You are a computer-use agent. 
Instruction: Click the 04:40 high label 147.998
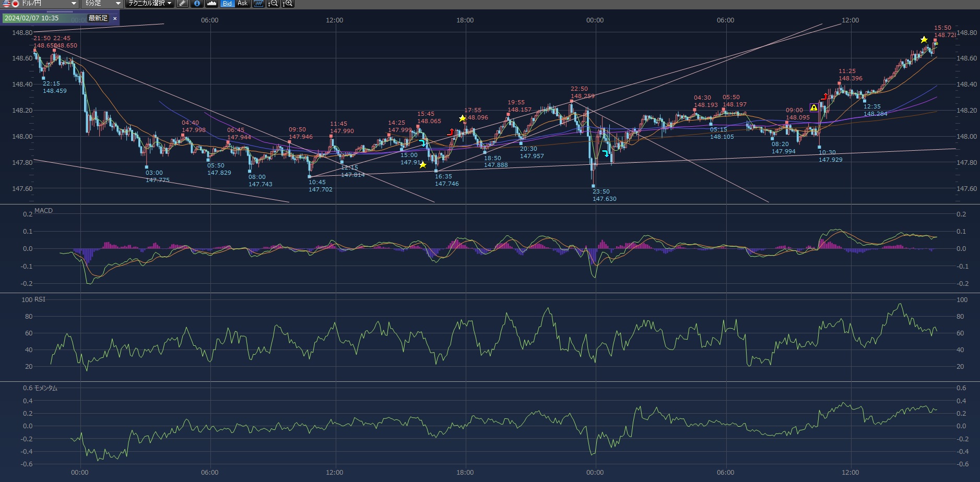point(194,126)
